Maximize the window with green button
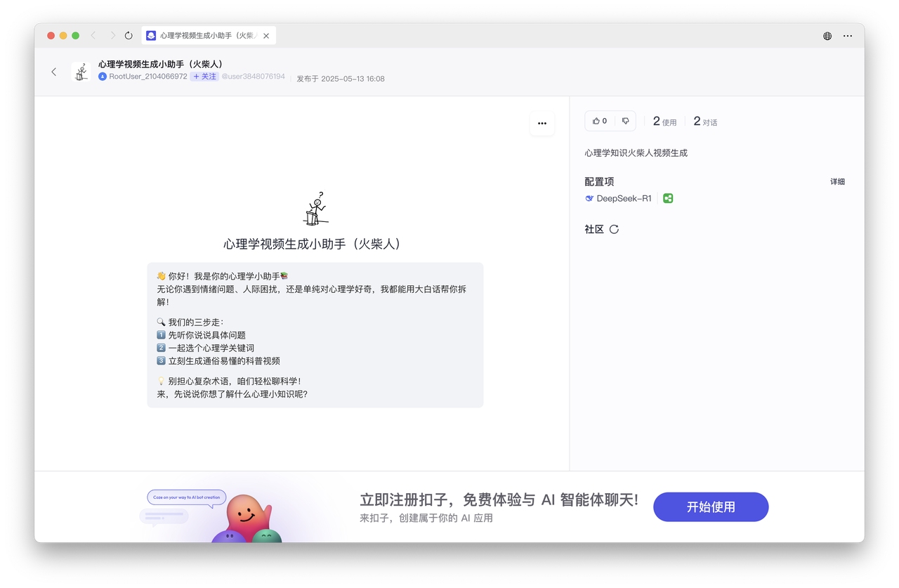This screenshot has height=588, width=899. coord(75,36)
